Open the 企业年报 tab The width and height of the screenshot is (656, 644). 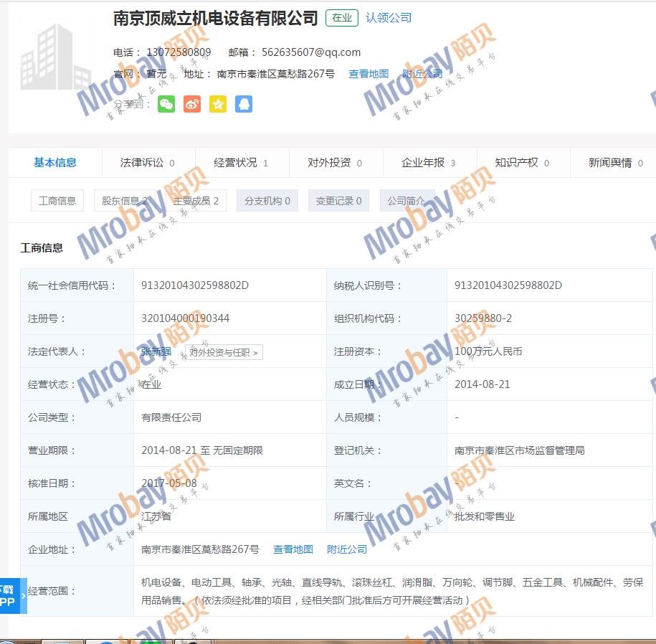[x=428, y=163]
